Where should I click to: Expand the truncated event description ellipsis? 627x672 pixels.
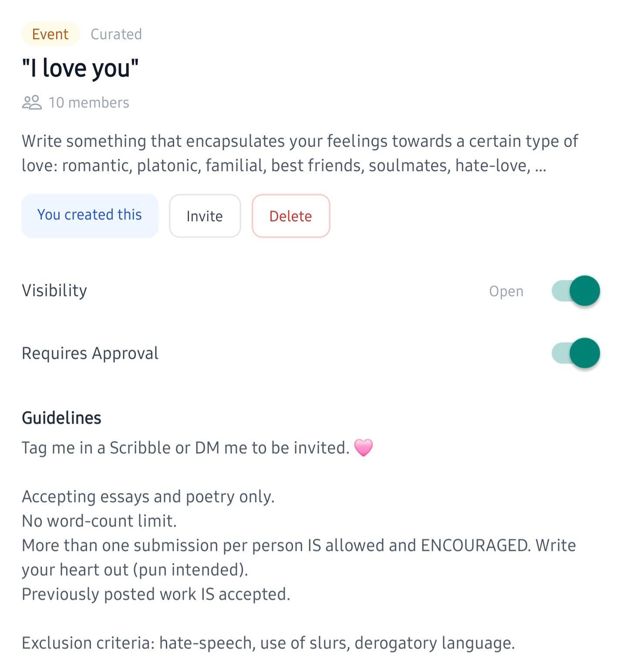540,166
